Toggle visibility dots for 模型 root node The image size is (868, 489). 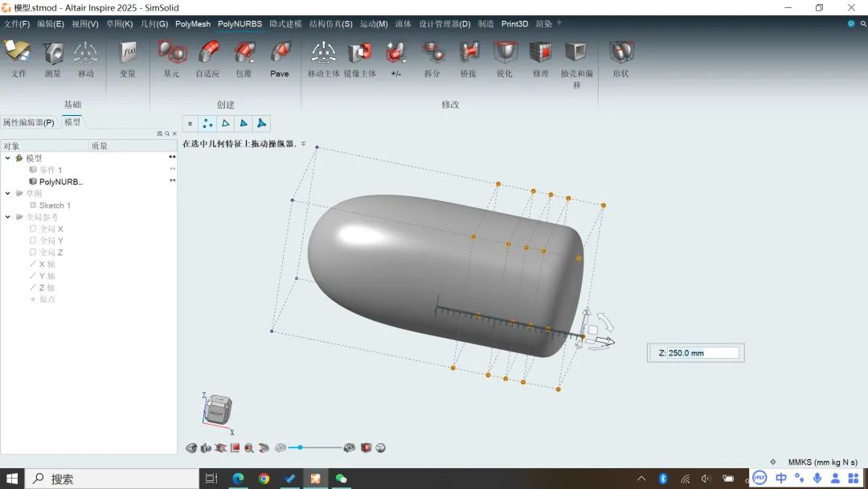172,158
